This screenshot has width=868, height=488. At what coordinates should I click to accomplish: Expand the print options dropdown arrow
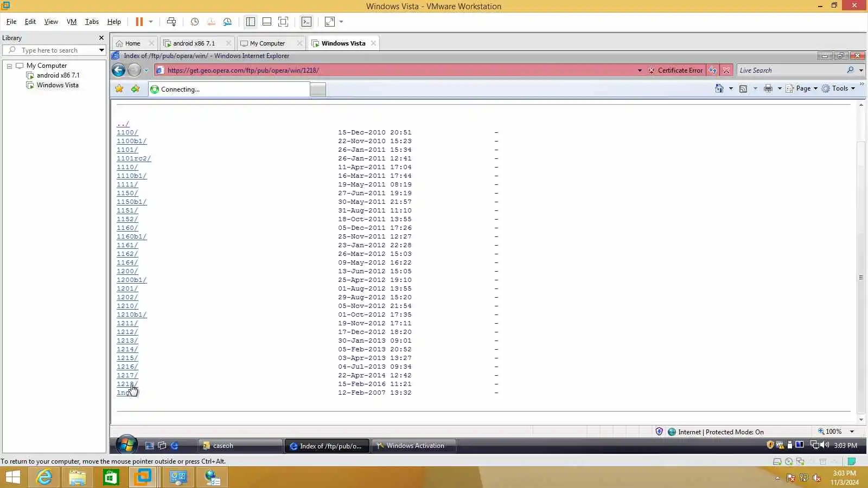click(780, 88)
